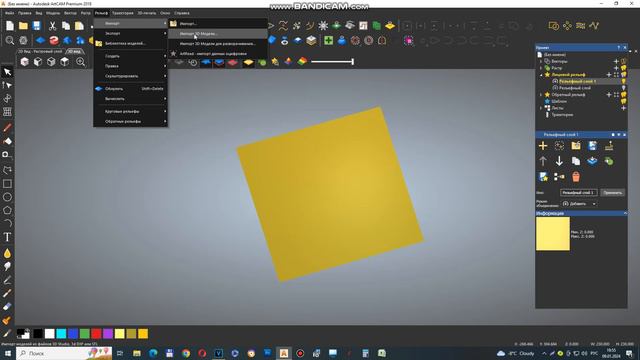Open the Экспорт submenu
The width and height of the screenshot is (640, 360).
(x=131, y=33)
